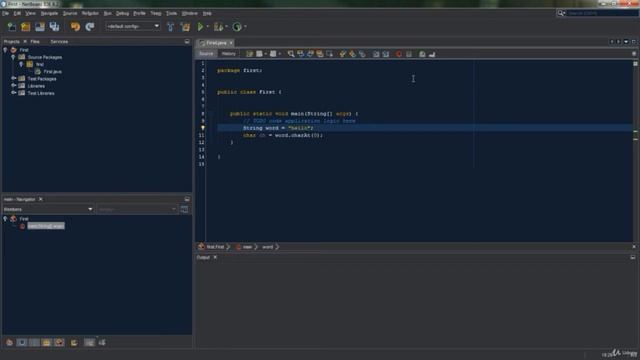Open the Source menu

(x=70, y=13)
